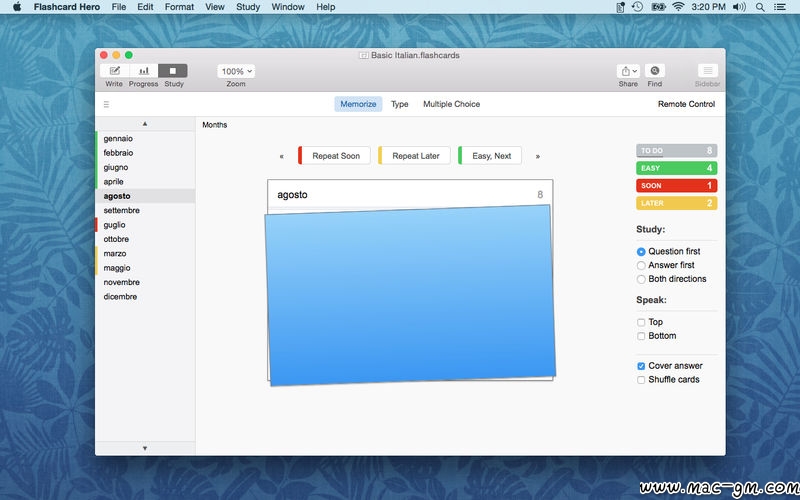
Task: Select Answer first radio button
Action: (641, 265)
